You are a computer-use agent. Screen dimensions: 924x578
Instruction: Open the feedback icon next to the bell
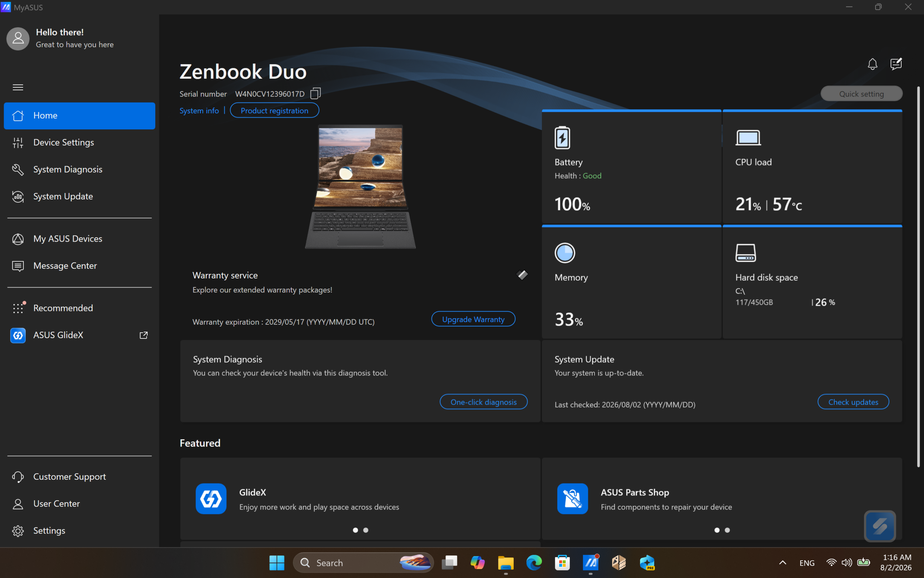point(896,64)
